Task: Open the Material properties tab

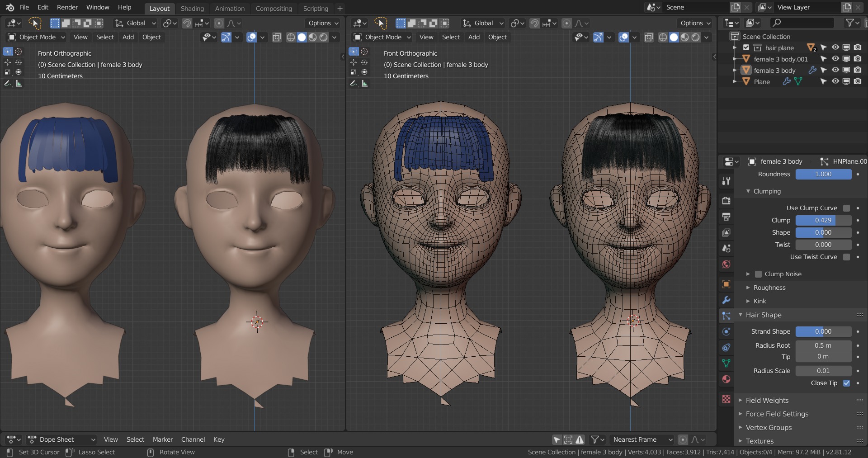Action: 726,379
